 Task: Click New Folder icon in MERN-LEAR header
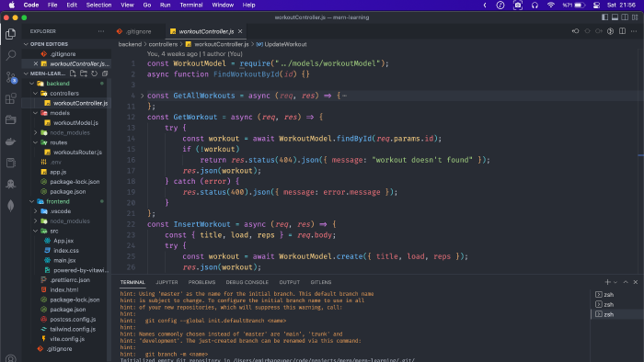[x=84, y=74]
